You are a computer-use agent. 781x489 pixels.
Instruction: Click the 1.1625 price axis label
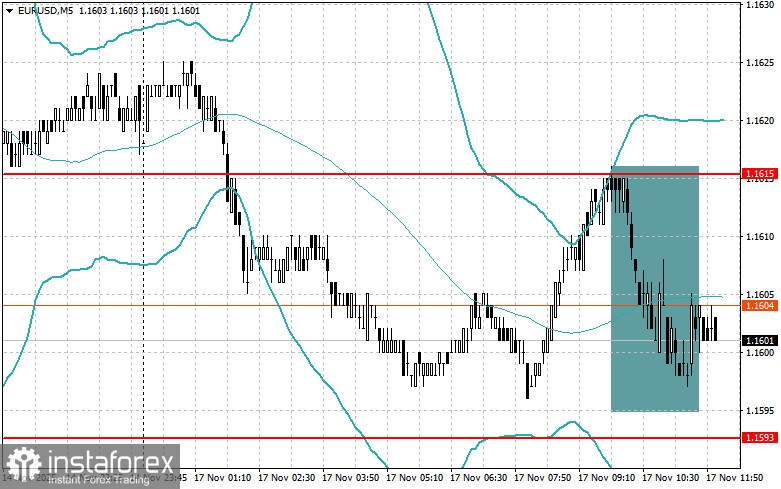(x=760, y=63)
